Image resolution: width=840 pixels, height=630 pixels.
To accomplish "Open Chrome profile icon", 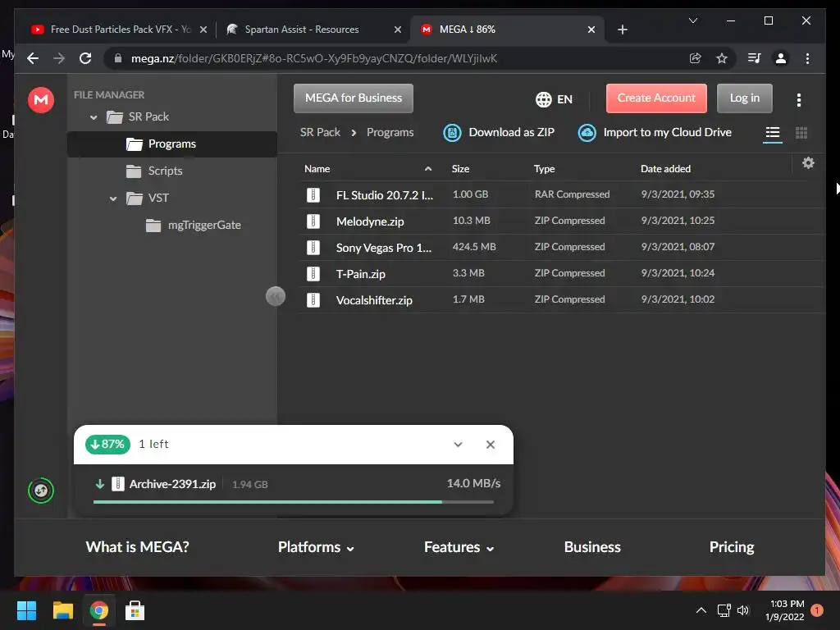I will point(781,58).
